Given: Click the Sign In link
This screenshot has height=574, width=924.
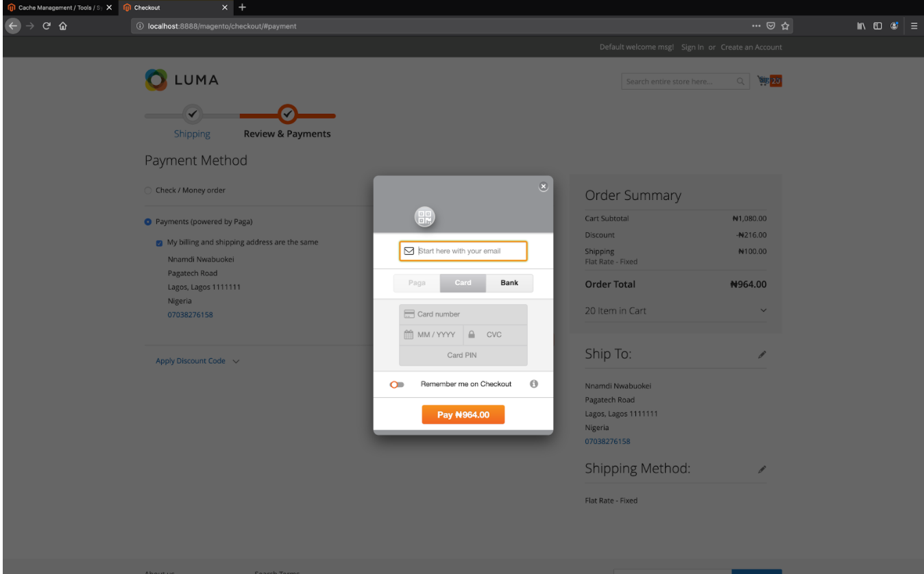Looking at the screenshot, I should coord(692,47).
